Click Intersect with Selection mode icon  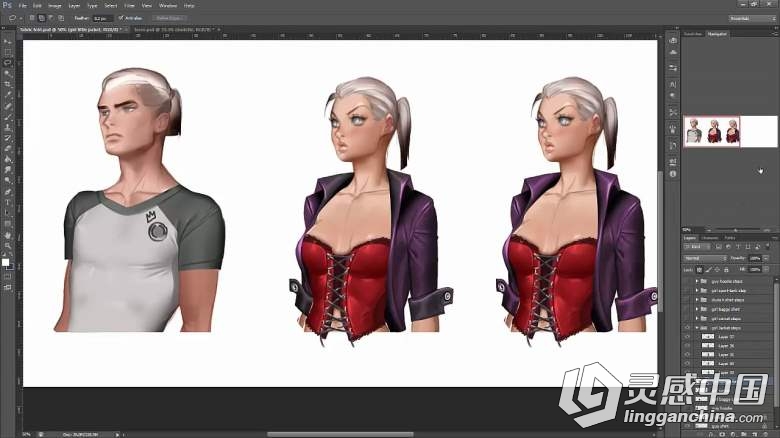point(61,18)
